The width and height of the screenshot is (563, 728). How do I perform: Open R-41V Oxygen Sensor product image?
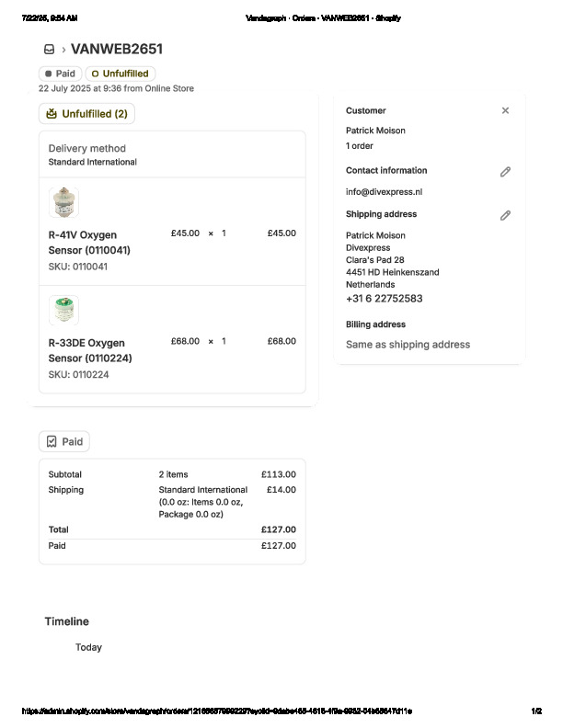[63, 202]
